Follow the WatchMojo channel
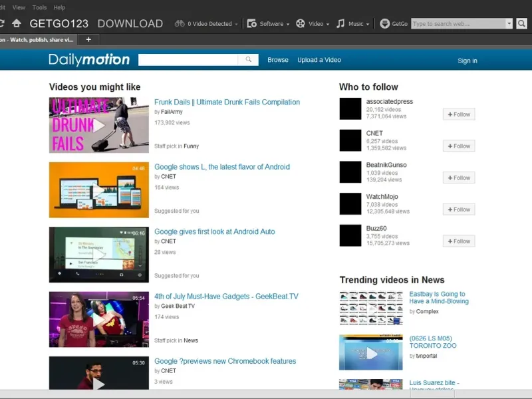 [x=459, y=209]
